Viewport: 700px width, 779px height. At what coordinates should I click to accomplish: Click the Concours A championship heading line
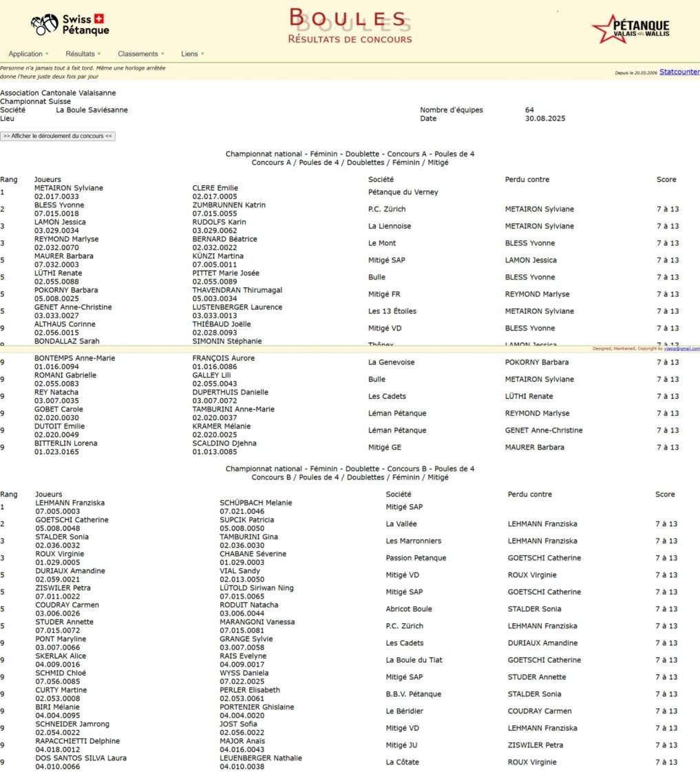coord(350,154)
